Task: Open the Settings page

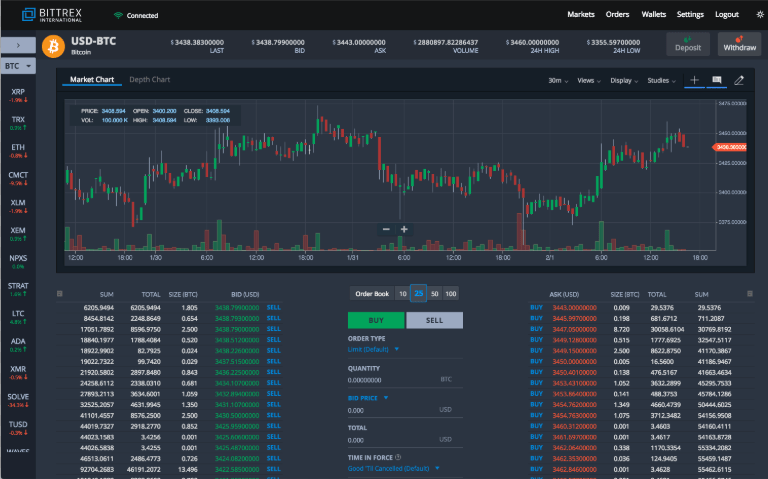Action: [690, 15]
